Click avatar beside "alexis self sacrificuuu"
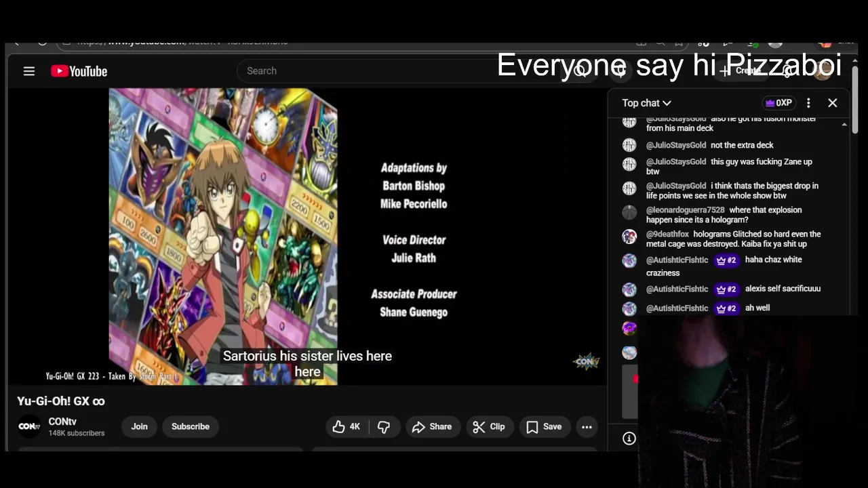The height and width of the screenshot is (488, 868). click(629, 289)
